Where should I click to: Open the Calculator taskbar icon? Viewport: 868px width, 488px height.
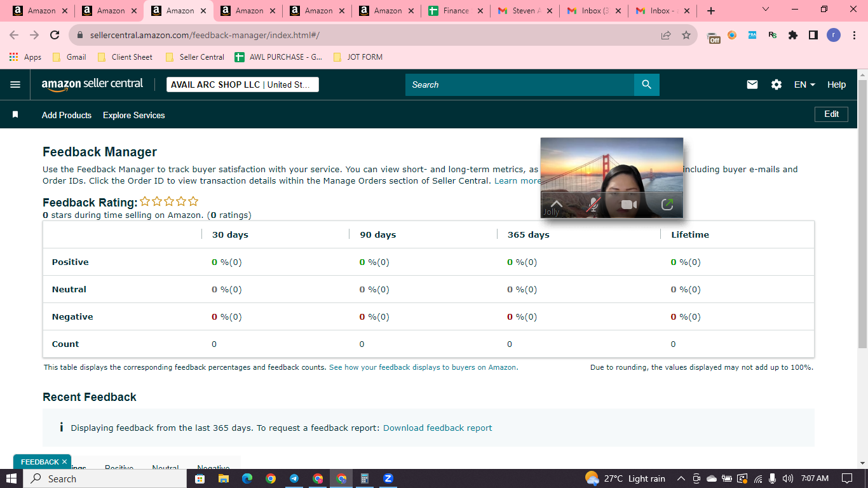(365, 478)
